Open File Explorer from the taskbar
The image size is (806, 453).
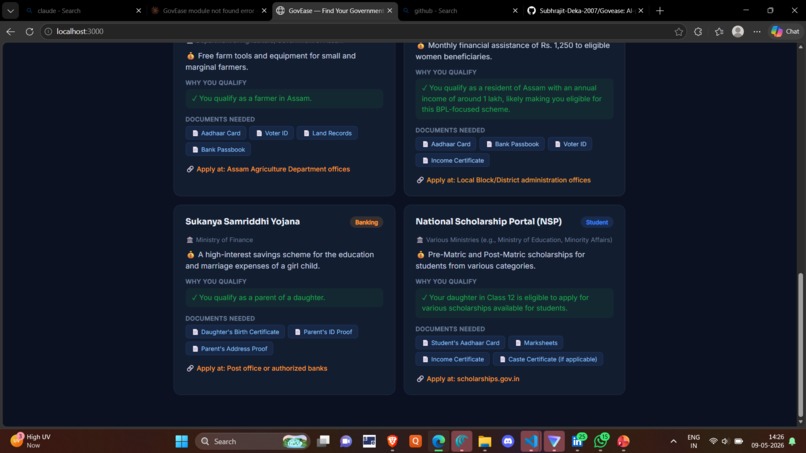click(485, 441)
